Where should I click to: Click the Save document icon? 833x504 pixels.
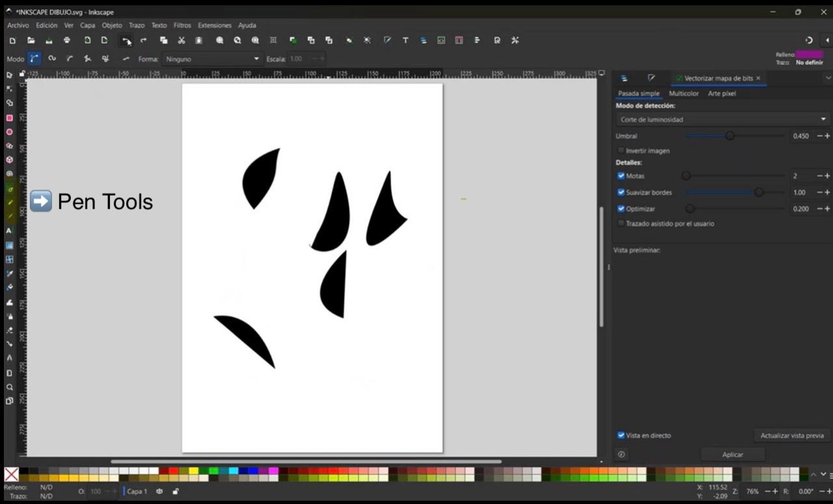coord(49,40)
